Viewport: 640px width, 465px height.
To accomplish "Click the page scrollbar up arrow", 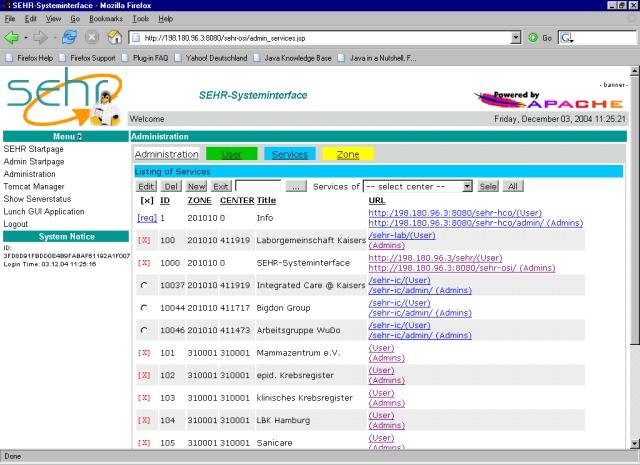I will click(634, 71).
